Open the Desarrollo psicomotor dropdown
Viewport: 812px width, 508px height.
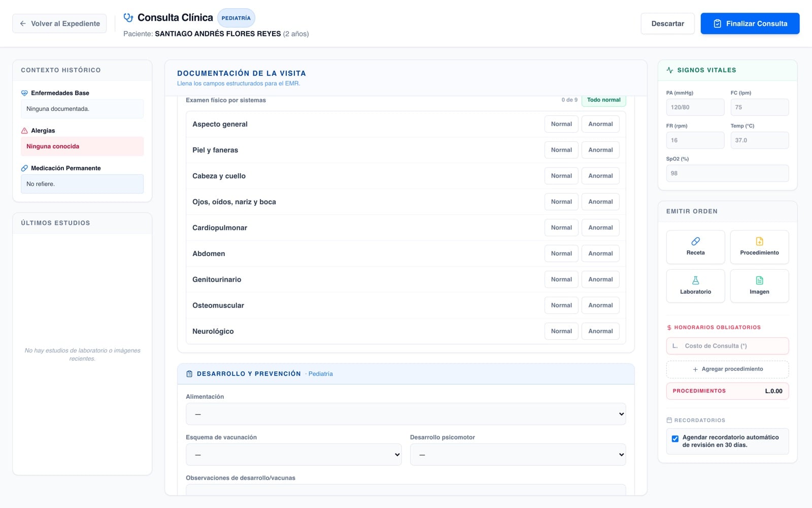[518, 455]
